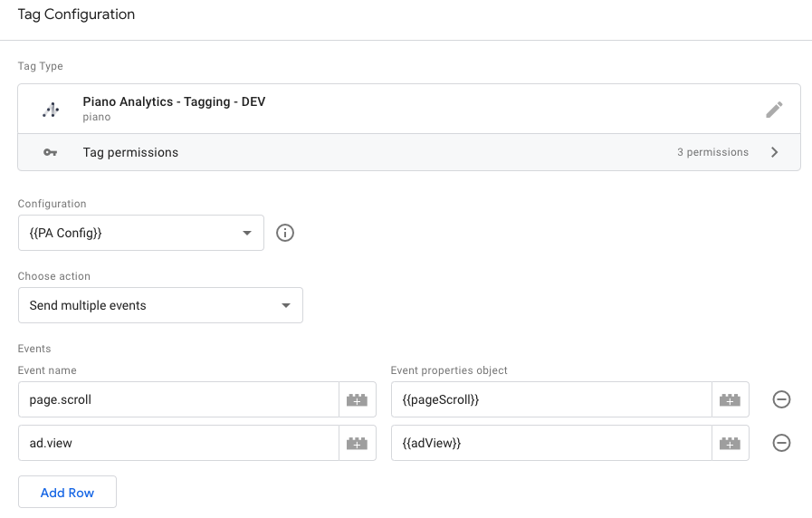The width and height of the screenshot is (812, 518).
Task: Expand Tag permissions using the chevron arrow
Action: pyautogui.click(x=775, y=152)
